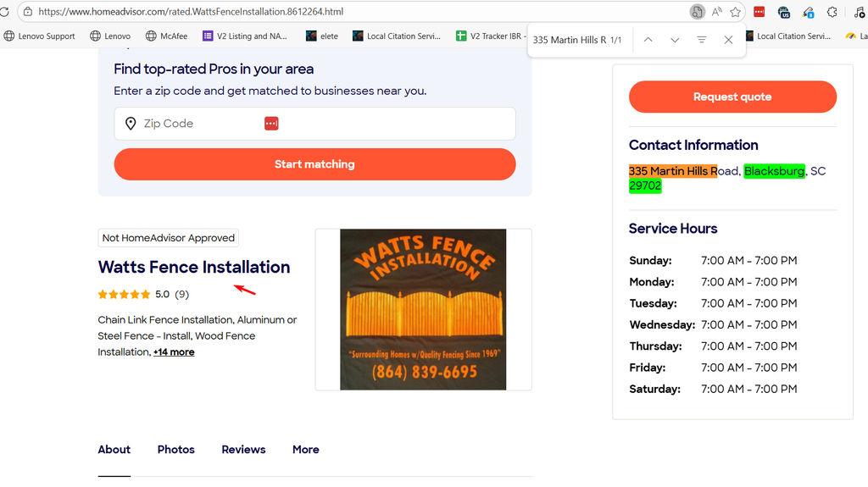Switch to the Reviews tab
This screenshot has width=868, height=487.
pyautogui.click(x=243, y=450)
